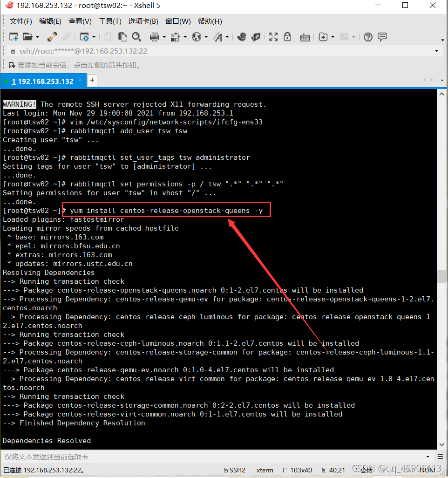Launch Xftp swirl icon
The image size is (448, 478).
[242, 37]
